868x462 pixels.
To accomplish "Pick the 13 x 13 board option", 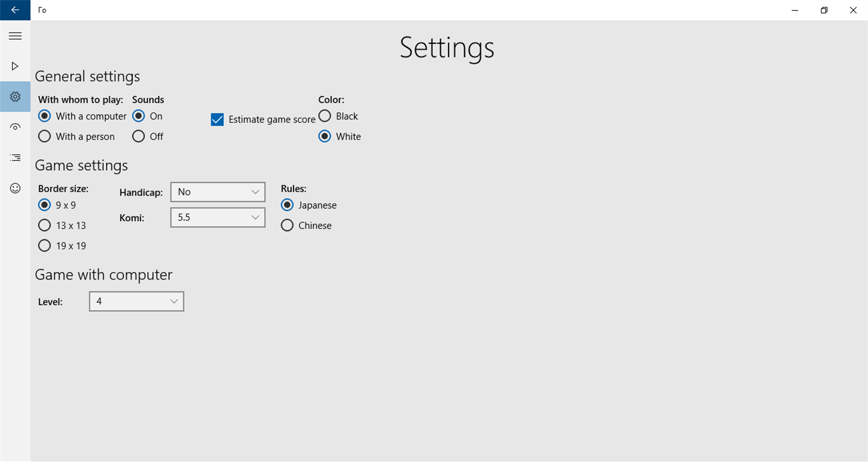I will [x=45, y=226].
